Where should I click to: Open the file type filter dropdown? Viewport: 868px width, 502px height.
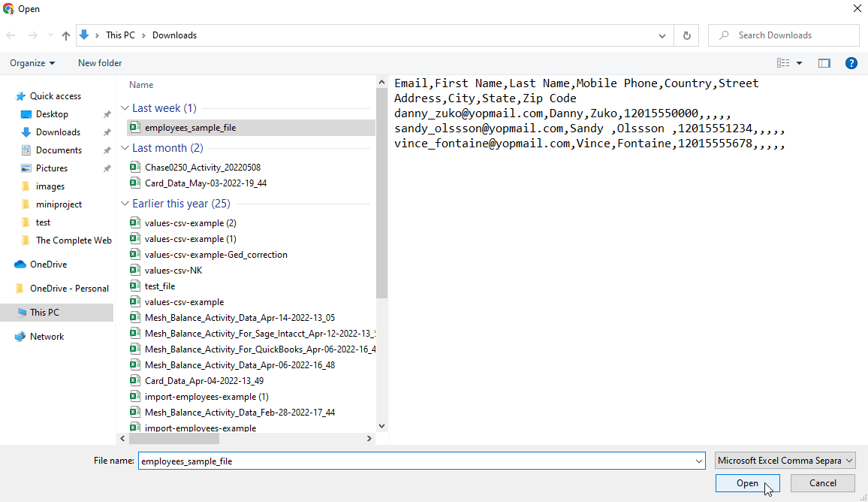[x=785, y=461]
